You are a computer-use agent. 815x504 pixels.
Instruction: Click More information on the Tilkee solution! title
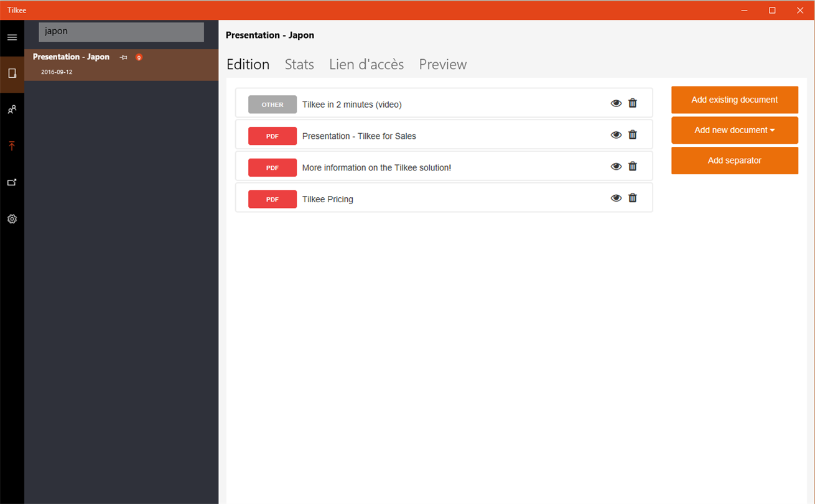point(376,167)
